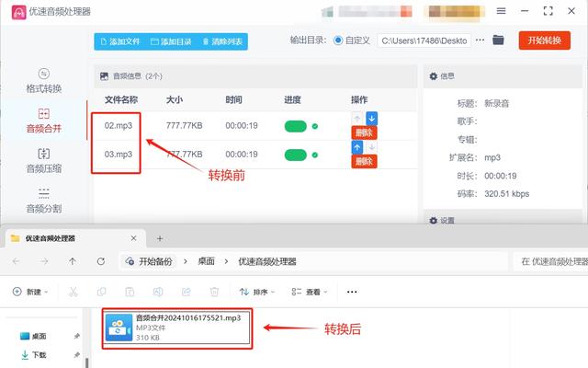Click the green check icon for 03.mp3

[x=315, y=155]
